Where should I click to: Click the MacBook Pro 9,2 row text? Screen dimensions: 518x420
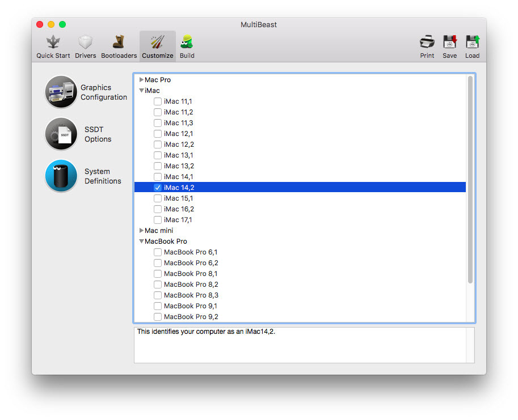tap(191, 317)
